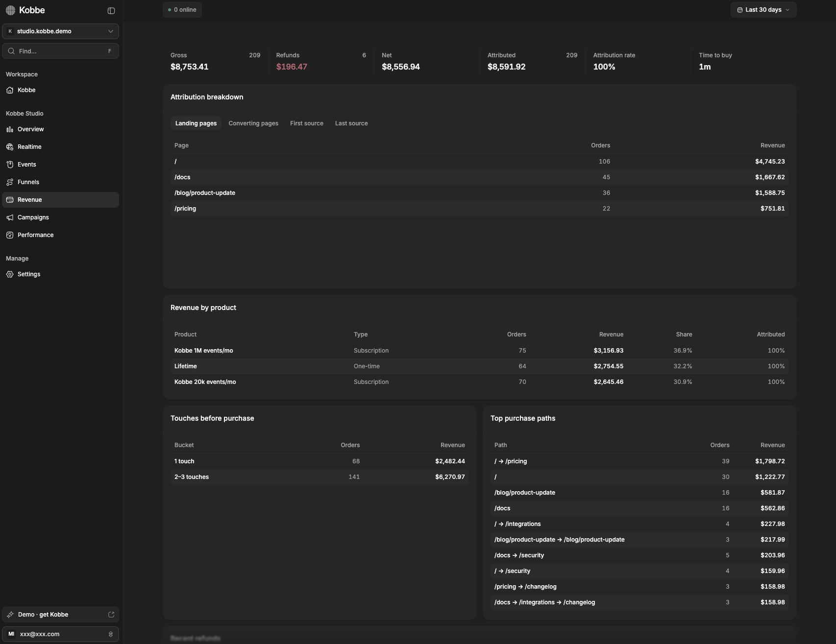Click the Funnels icon
Image resolution: width=836 pixels, height=644 pixels.
(10, 182)
